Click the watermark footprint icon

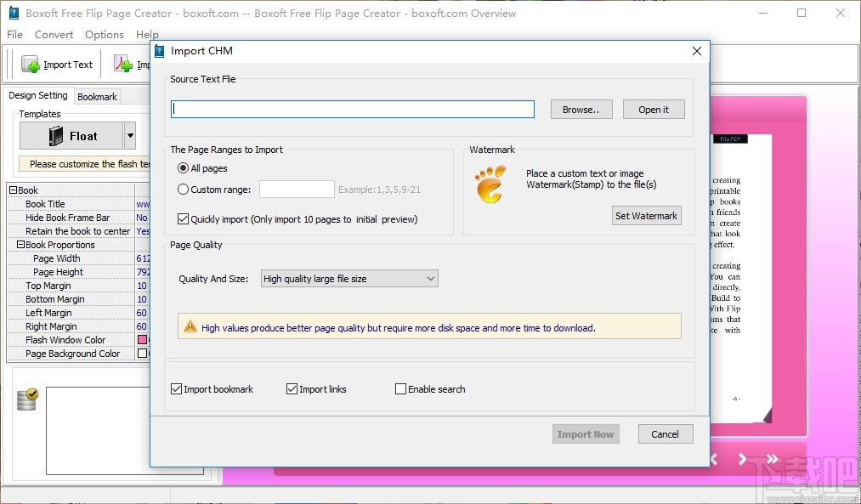point(491,183)
